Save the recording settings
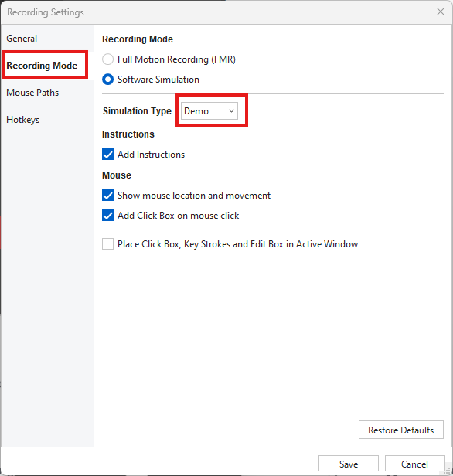Screen dimensions: 453x476 (348, 464)
